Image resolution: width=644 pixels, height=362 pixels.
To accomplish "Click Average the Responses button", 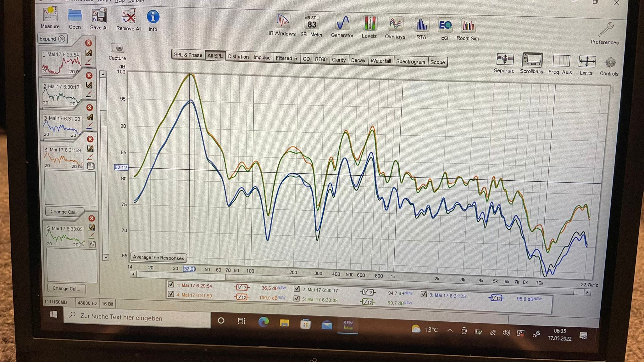I will click(158, 257).
